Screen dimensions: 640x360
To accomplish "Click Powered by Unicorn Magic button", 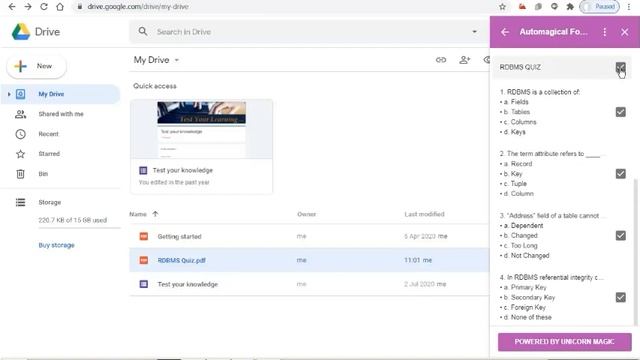I will pyautogui.click(x=564, y=342).
